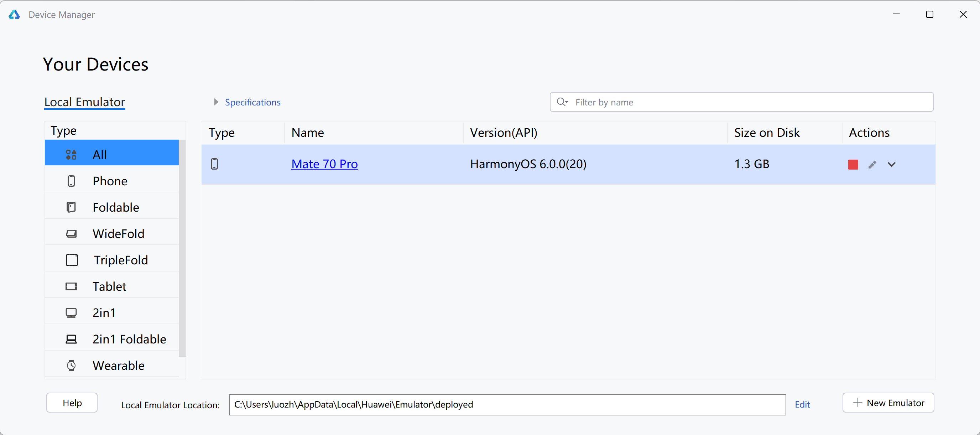
Task: Switch to the Local Emulator tab
Action: 84,102
